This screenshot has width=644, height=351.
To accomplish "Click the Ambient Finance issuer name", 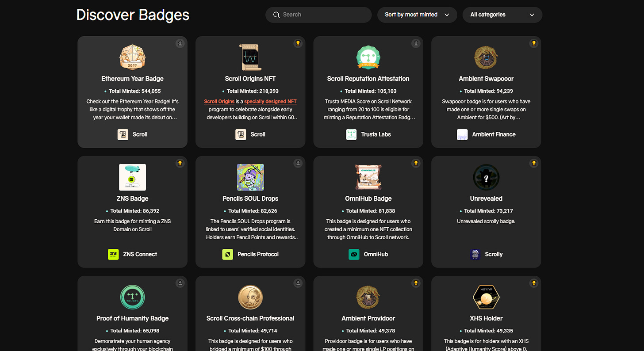I will 494,134.
